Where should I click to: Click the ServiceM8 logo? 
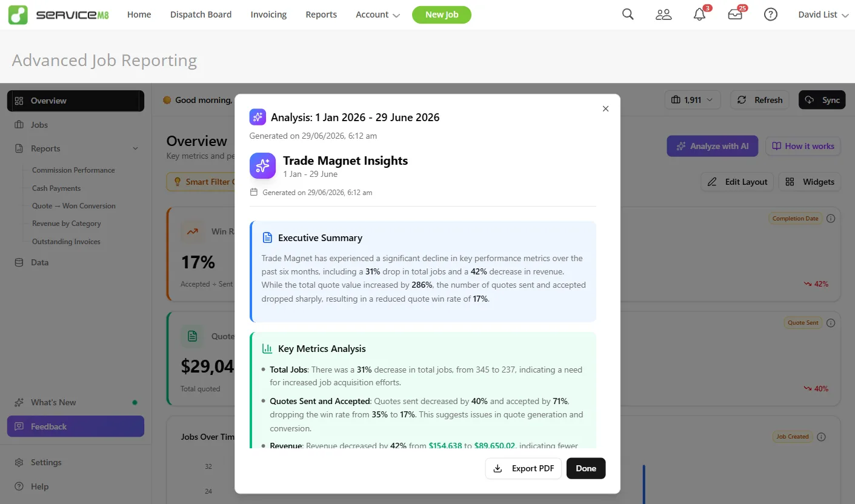click(x=59, y=15)
